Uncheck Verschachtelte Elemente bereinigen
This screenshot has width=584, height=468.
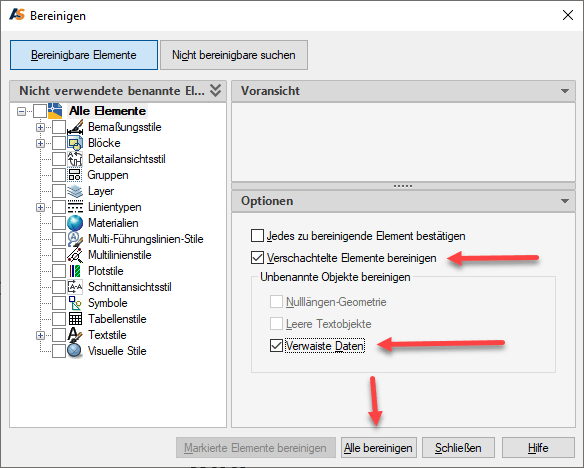(x=257, y=258)
